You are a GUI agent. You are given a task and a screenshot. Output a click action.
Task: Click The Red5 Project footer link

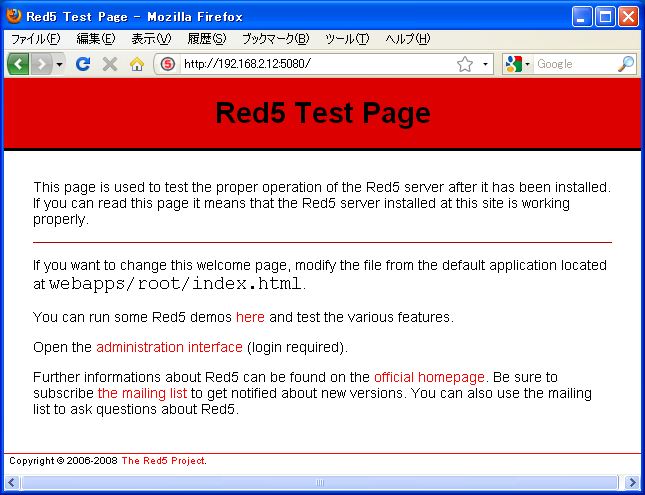[163, 461]
